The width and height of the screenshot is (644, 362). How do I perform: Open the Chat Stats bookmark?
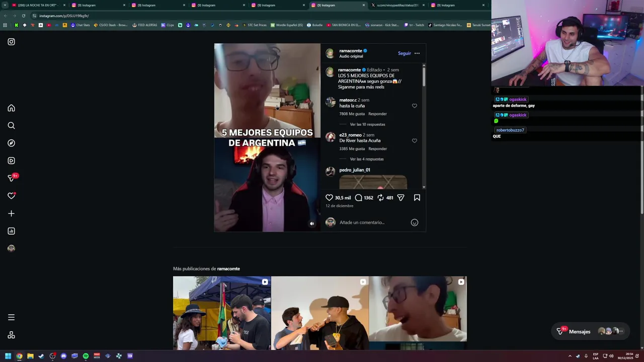[x=80, y=25]
